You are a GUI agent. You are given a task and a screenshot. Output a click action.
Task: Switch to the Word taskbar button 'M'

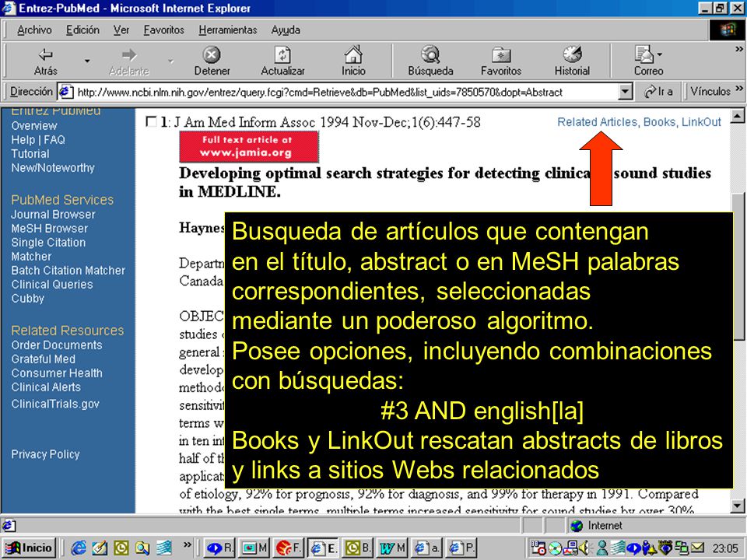392,548
